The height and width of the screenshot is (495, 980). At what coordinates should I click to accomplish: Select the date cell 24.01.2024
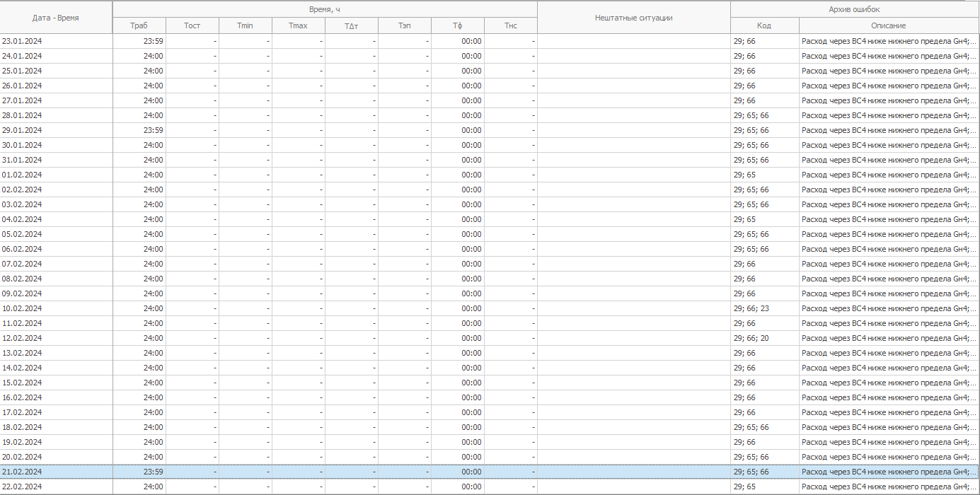tap(56, 56)
